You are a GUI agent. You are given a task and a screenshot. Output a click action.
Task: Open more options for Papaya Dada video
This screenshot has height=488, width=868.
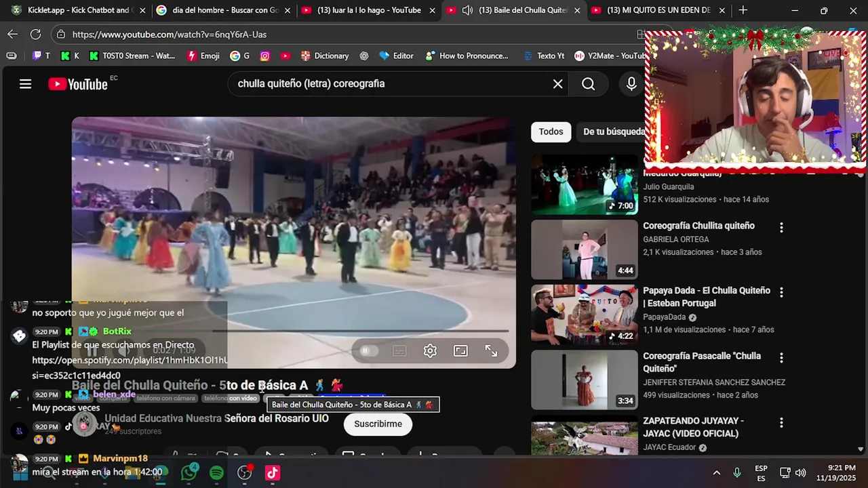[x=781, y=292]
